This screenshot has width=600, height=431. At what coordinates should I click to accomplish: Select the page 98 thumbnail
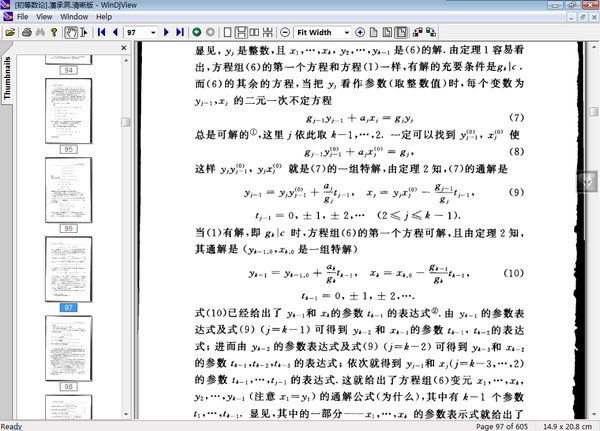tap(68, 348)
